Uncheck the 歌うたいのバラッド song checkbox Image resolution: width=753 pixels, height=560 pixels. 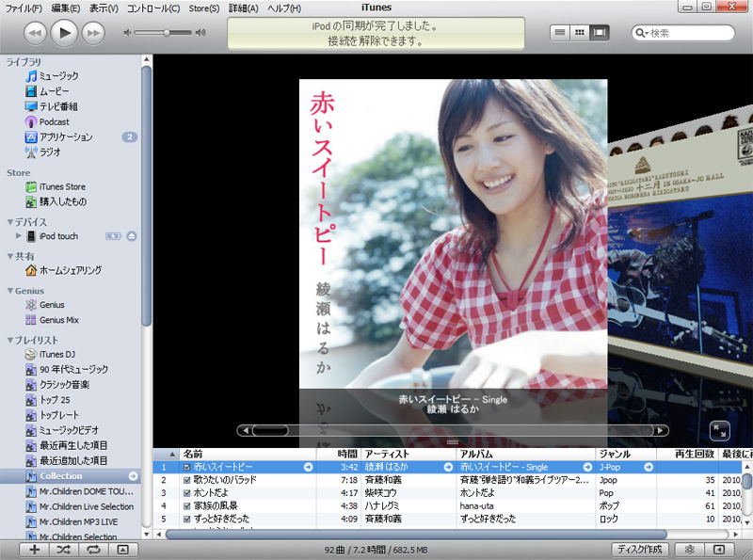click(x=186, y=480)
